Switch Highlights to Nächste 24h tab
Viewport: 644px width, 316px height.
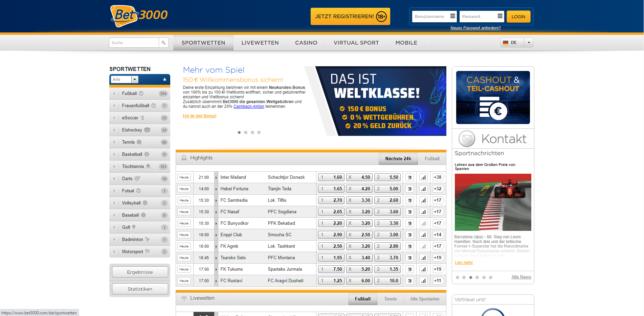click(398, 159)
